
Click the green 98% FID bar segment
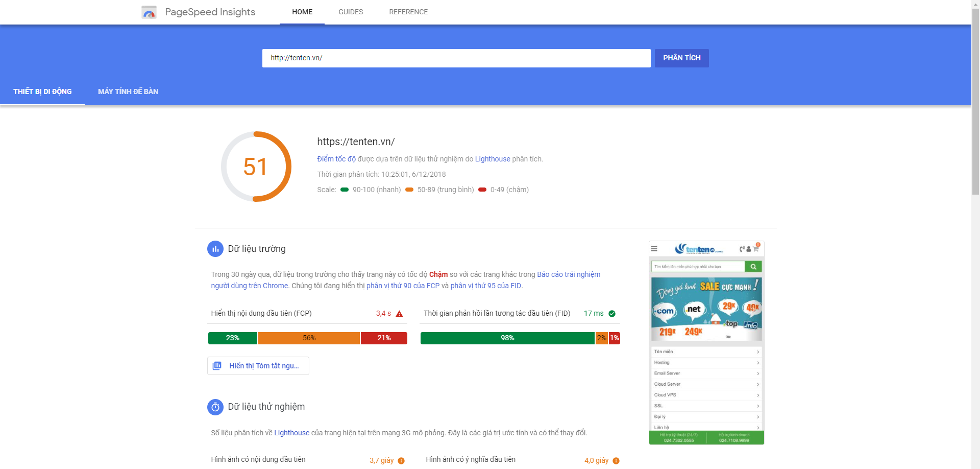507,338
